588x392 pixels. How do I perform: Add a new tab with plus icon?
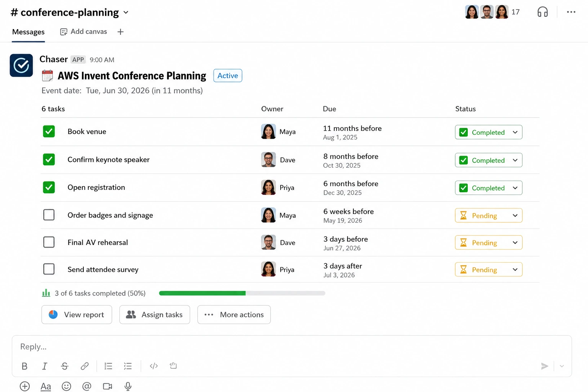coord(121,32)
